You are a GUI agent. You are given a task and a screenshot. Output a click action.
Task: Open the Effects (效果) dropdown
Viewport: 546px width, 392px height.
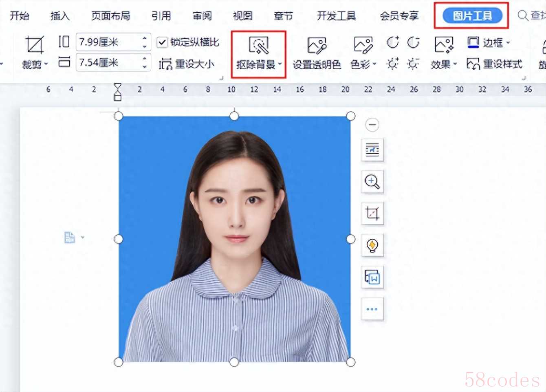444,64
